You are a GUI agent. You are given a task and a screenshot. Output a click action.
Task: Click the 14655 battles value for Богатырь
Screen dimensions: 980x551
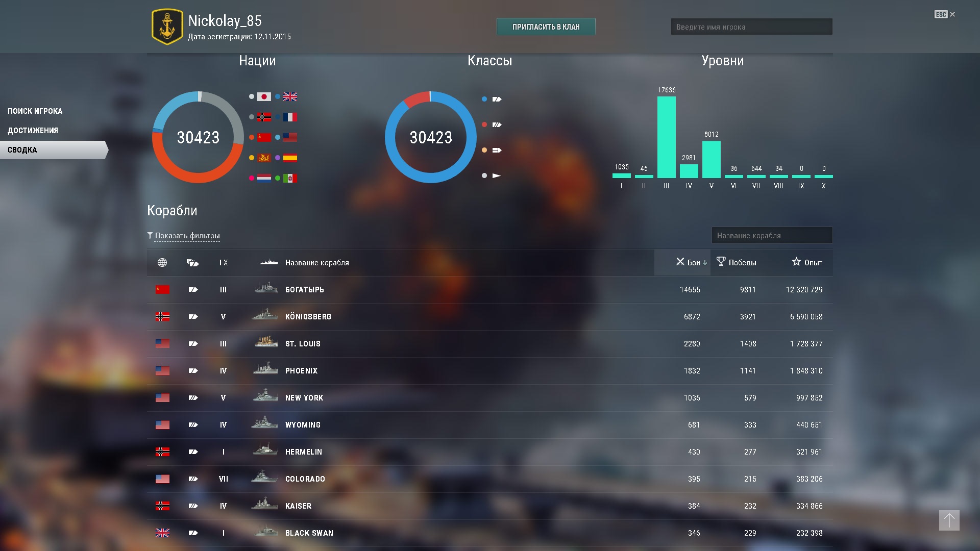pos(690,290)
